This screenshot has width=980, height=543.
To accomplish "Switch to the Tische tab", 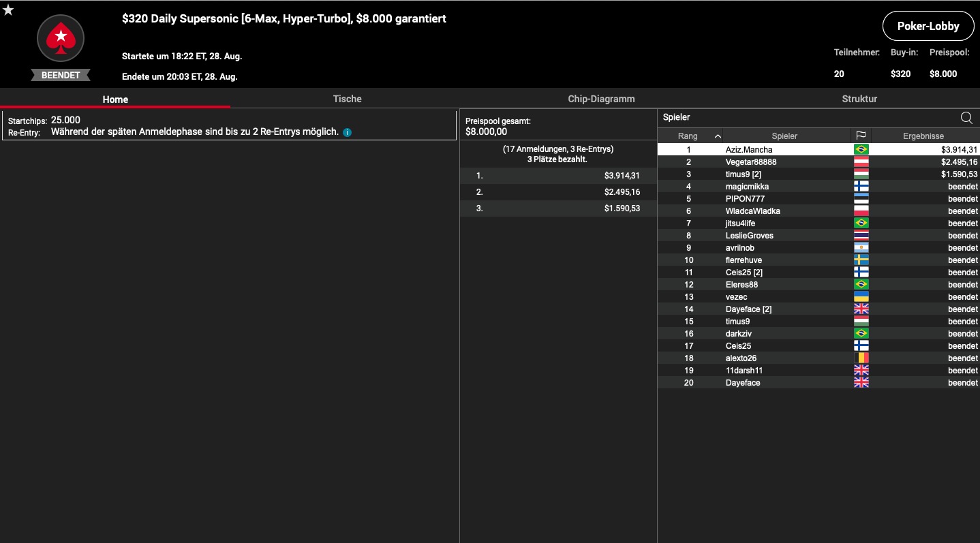I will (x=347, y=99).
